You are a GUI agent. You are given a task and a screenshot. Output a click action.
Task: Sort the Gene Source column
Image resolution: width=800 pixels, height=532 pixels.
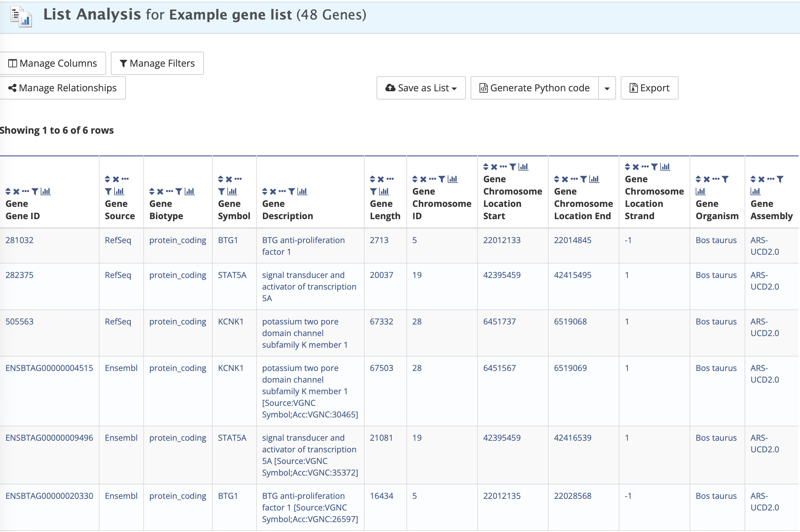click(x=107, y=179)
